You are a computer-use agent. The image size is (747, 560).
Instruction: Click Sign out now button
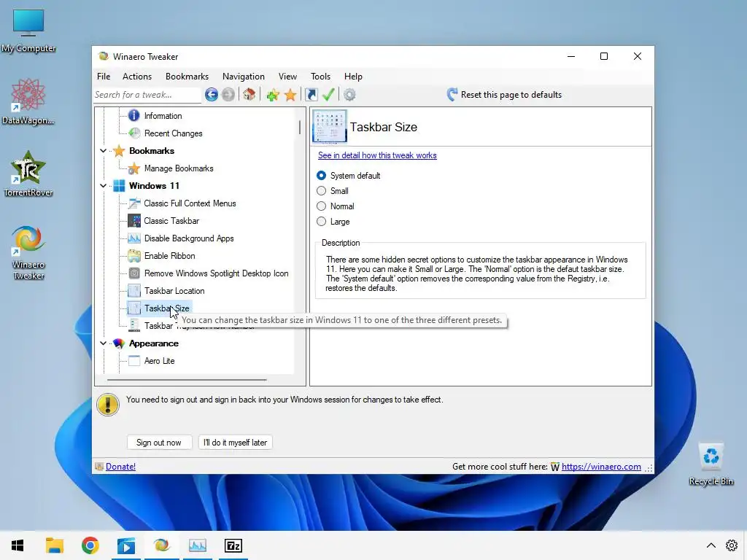point(159,443)
